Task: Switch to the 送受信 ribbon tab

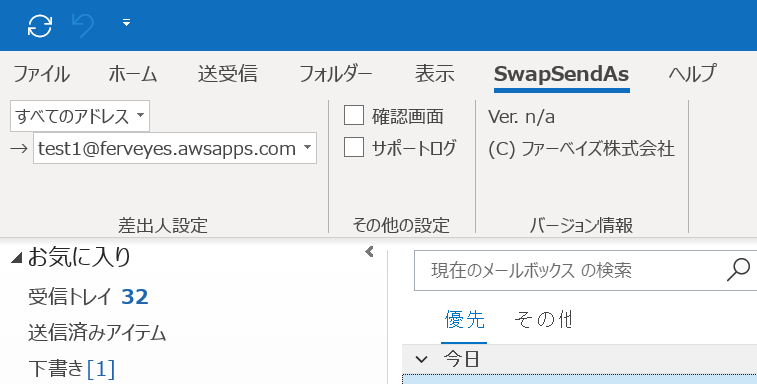Action: pos(227,74)
